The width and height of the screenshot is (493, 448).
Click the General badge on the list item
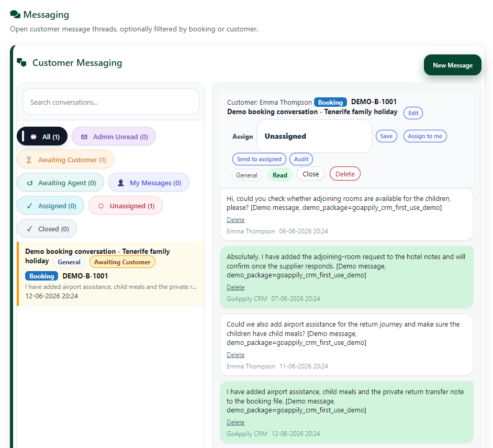pyautogui.click(x=69, y=262)
